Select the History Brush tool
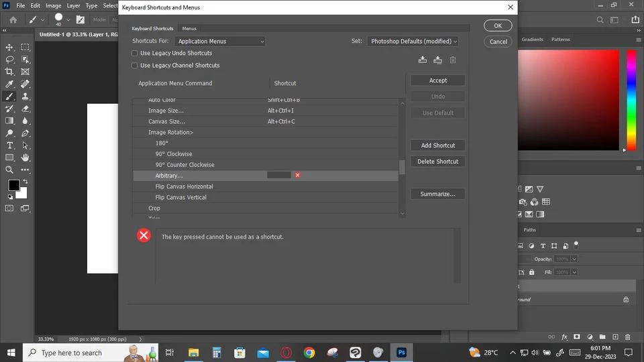 (9, 109)
